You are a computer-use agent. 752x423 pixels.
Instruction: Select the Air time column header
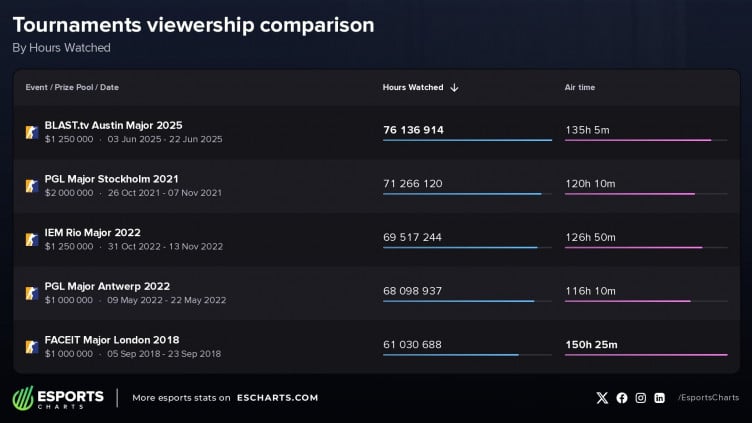[x=579, y=87]
